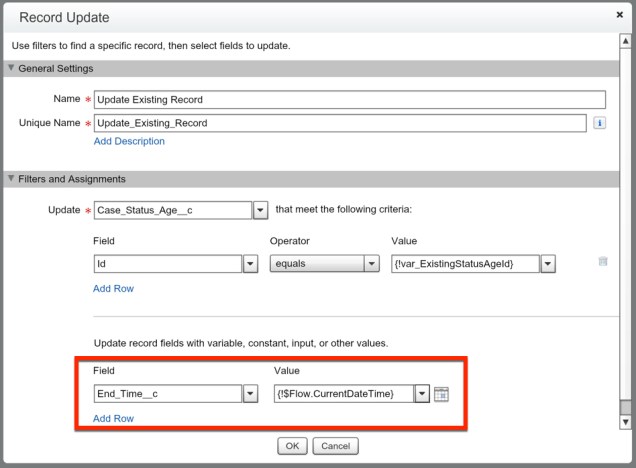Open the filter Field Id dropdown

pyautogui.click(x=251, y=264)
